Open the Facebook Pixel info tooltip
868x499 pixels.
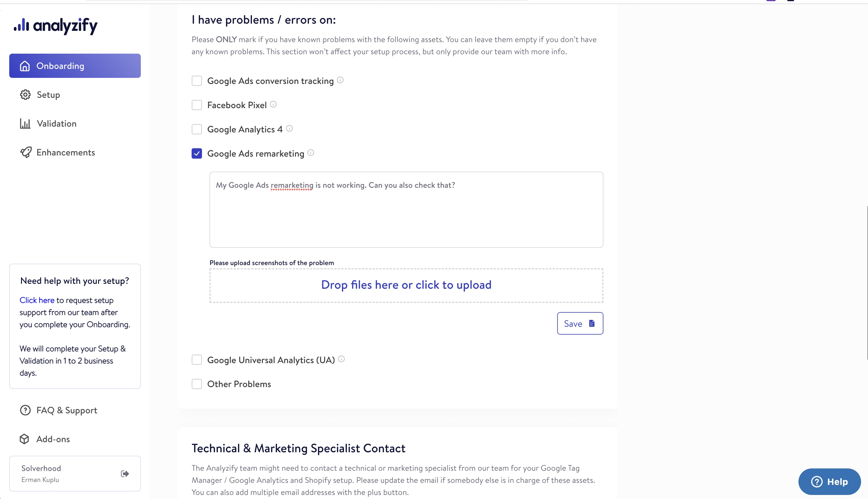pyautogui.click(x=273, y=104)
